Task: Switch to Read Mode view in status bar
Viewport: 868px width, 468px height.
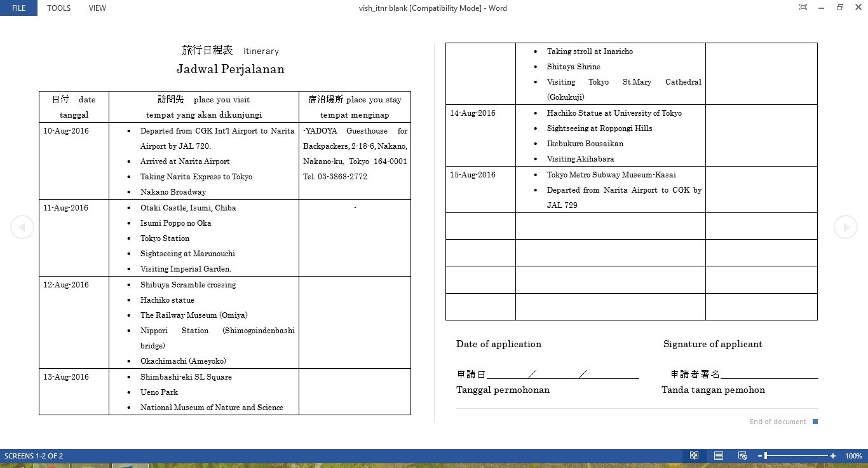Action: 695,456
